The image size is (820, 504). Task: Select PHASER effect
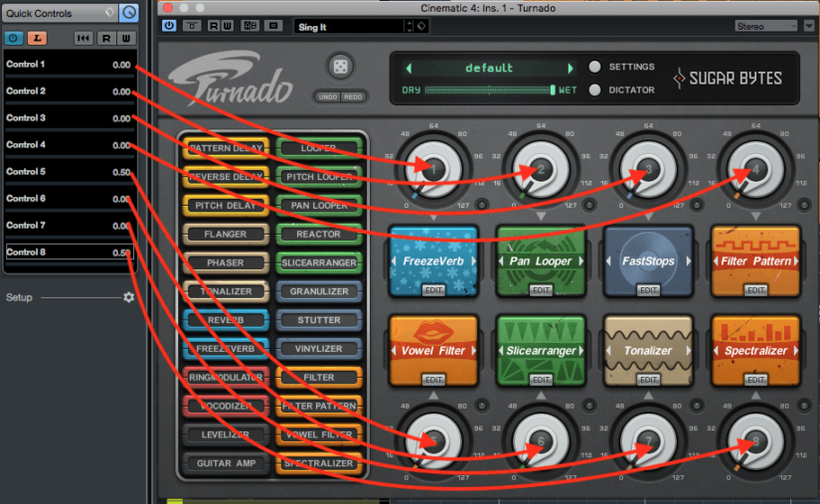[226, 263]
